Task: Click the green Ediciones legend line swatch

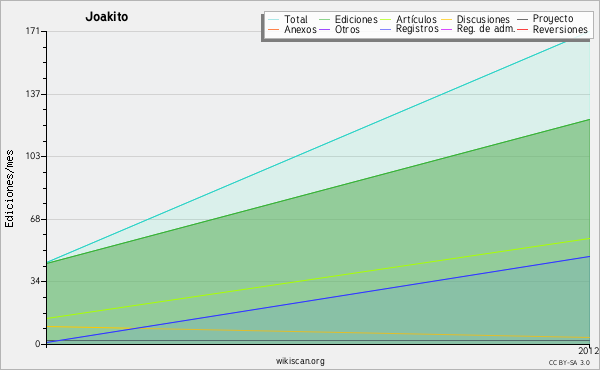Action: (x=324, y=19)
